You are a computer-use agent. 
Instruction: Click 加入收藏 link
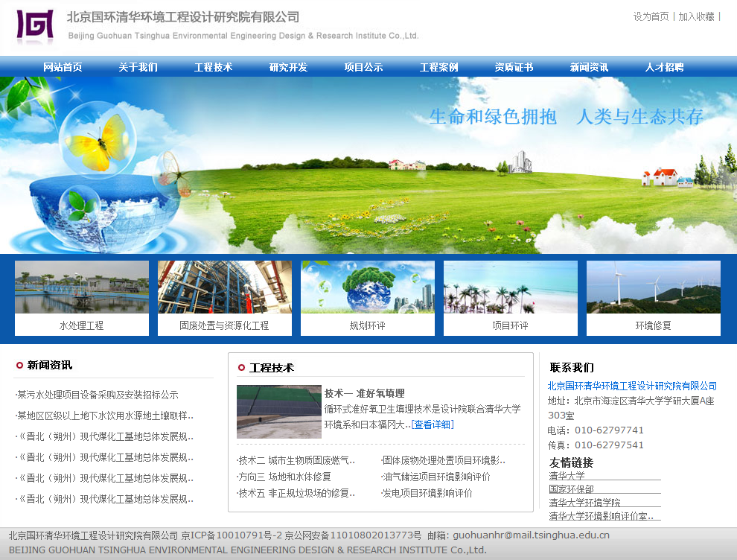(696, 16)
